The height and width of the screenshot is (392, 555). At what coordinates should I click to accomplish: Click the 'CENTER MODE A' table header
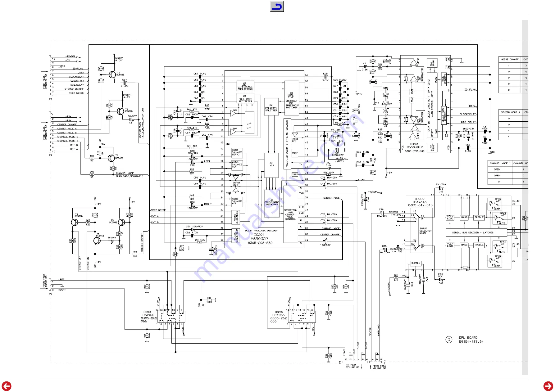coord(510,112)
